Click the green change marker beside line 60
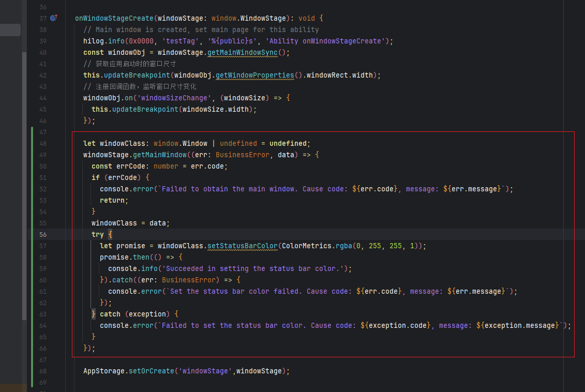 coord(32,280)
